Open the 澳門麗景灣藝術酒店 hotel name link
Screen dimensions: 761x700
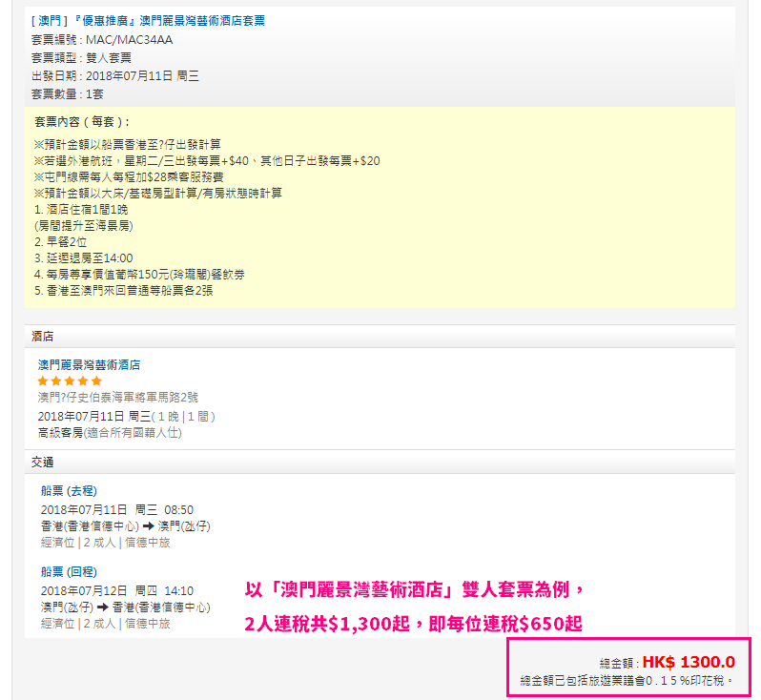[x=89, y=364]
